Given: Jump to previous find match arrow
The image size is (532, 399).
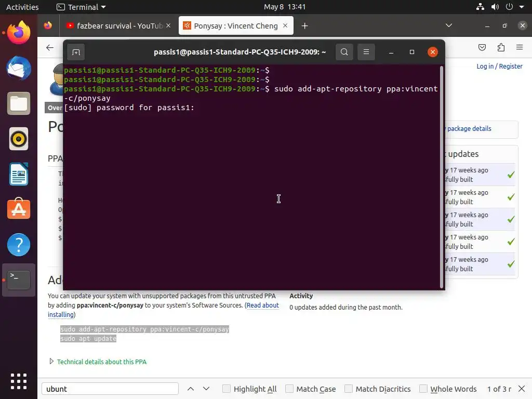Looking at the screenshot, I should coord(191,389).
